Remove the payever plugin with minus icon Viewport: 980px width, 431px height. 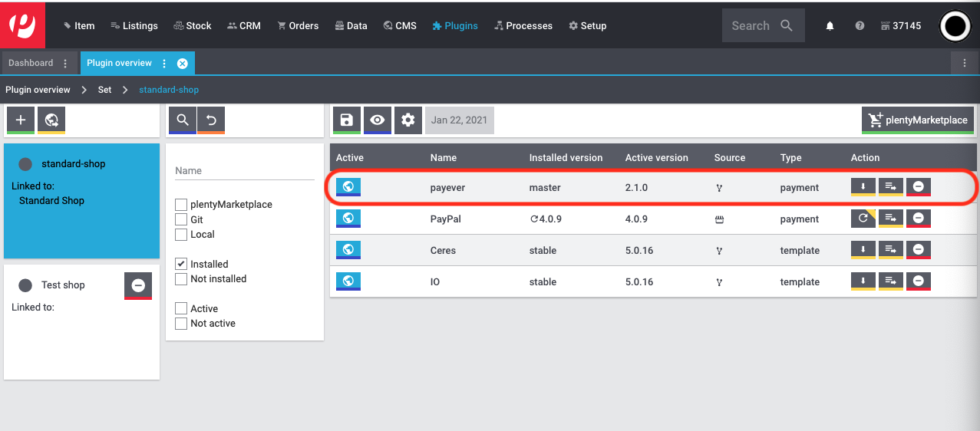(x=919, y=187)
